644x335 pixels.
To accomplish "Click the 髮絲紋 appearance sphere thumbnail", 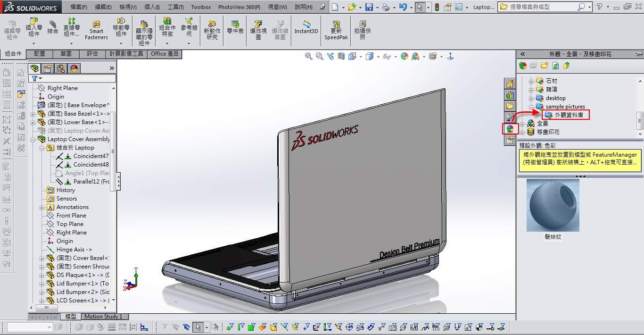I will 553,205.
